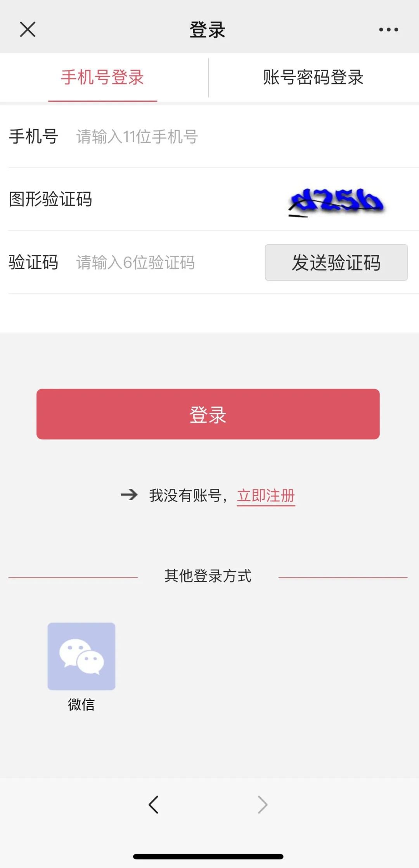Focus the 6位验证码 input field
419x868 pixels.
click(163, 263)
